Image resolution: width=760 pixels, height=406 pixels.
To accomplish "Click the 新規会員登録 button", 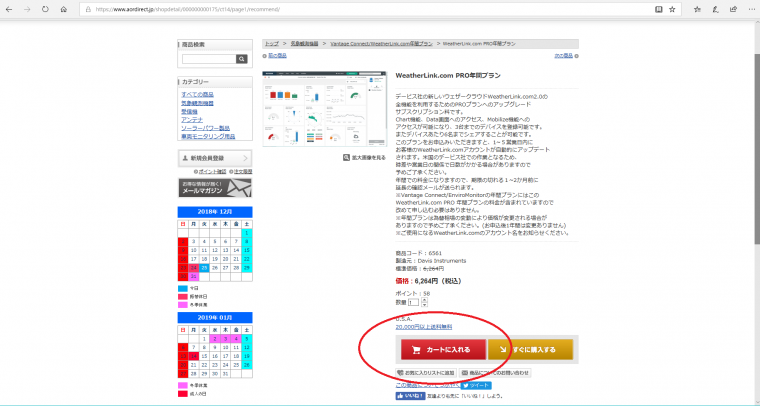I will (215, 158).
